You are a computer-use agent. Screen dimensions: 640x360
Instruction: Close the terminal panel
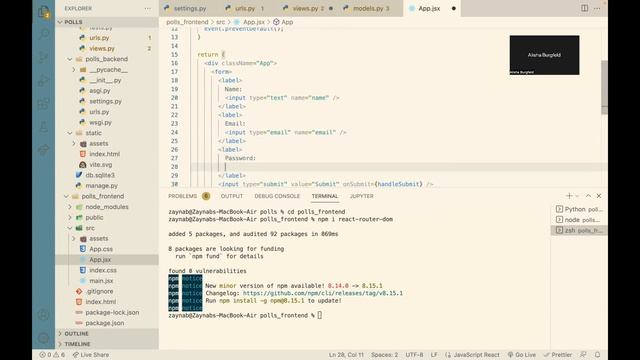[x=599, y=196]
